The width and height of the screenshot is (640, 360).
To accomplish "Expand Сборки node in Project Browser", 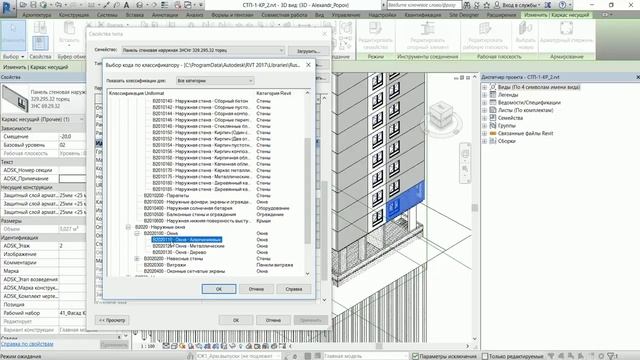I will coord(484,141).
